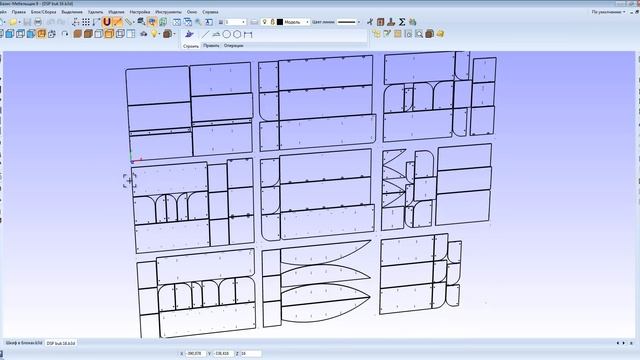Screen dimensions: 640x360
Task: Click the magnifier zoom icon
Action: [199, 22]
